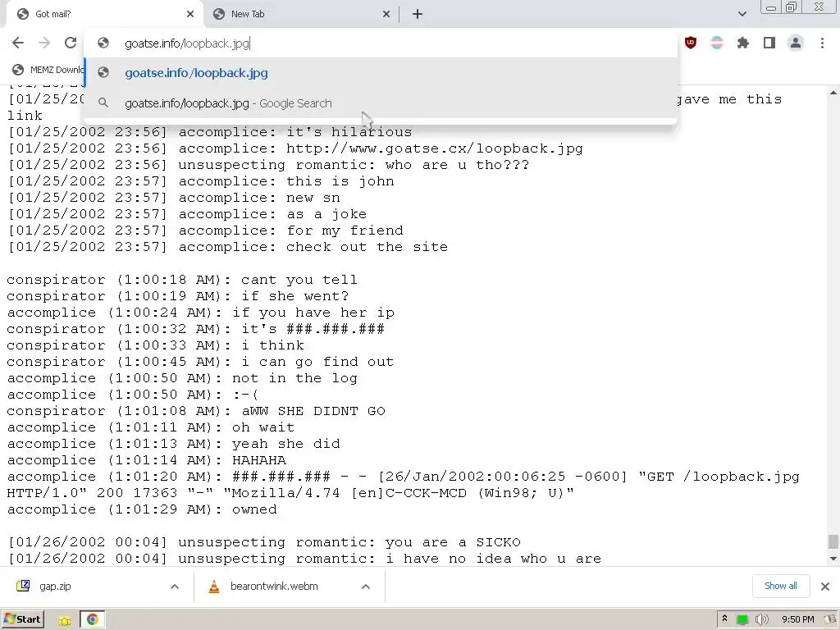840x630 pixels.
Task: Open the MEMZ Download bookmark
Action: [48, 70]
